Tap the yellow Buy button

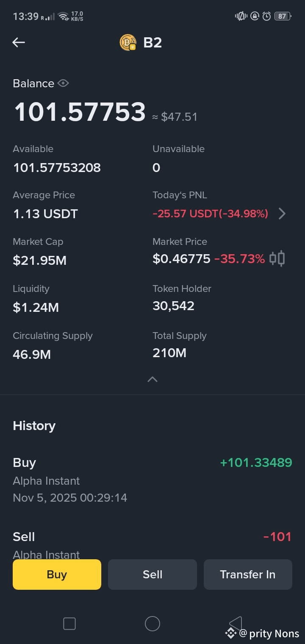pyautogui.click(x=57, y=575)
